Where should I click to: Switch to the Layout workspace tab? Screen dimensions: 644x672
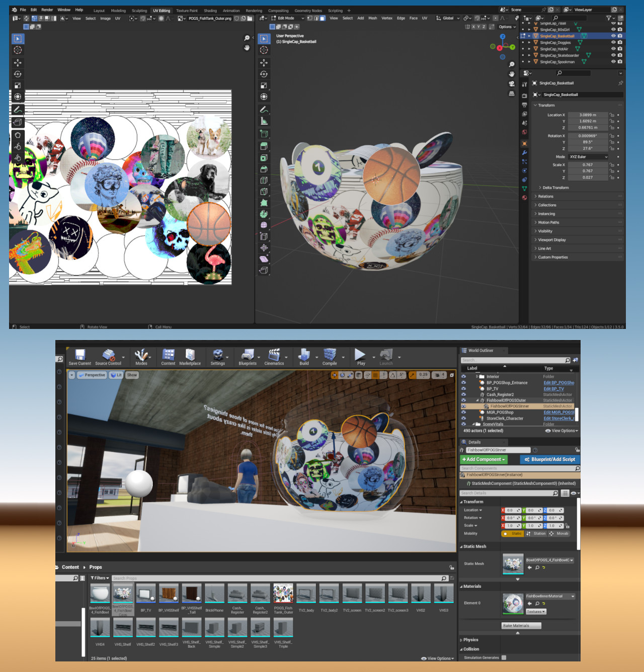[99, 11]
